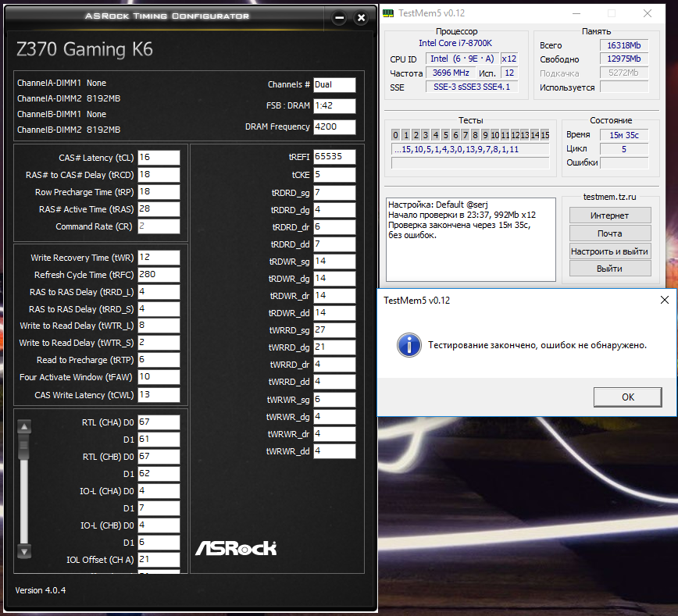Click the scroll down arrow in timings panel

pos(24,552)
